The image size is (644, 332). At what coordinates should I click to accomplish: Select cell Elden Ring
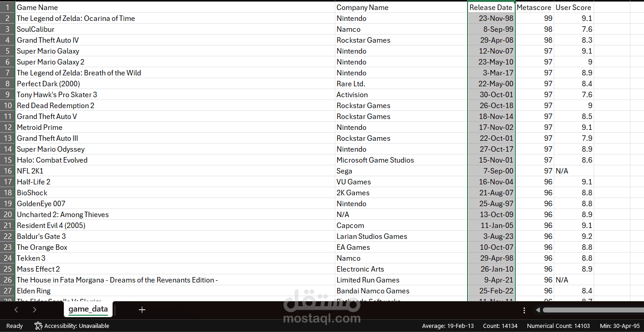175,291
